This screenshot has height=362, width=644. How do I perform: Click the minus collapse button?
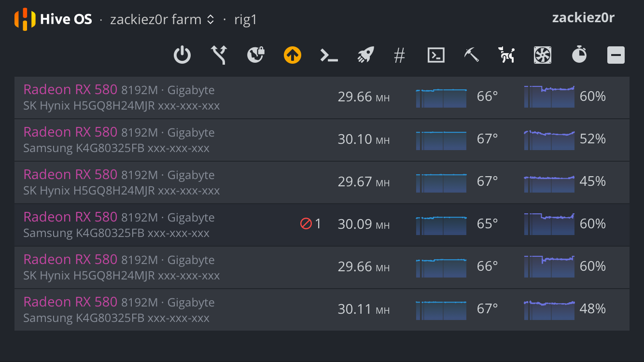[616, 55]
